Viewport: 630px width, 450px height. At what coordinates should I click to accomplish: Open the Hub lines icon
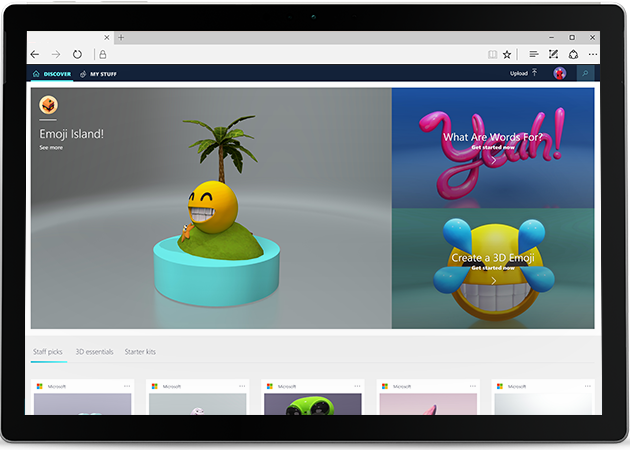click(x=534, y=54)
